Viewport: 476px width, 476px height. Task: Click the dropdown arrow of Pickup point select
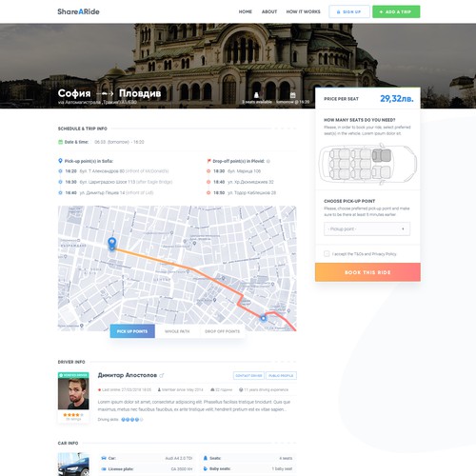pos(403,228)
